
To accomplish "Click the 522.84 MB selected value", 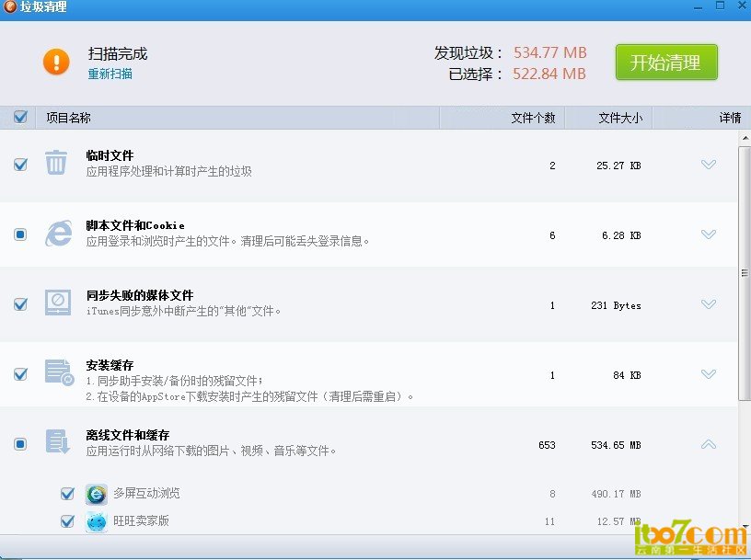I will (x=549, y=74).
